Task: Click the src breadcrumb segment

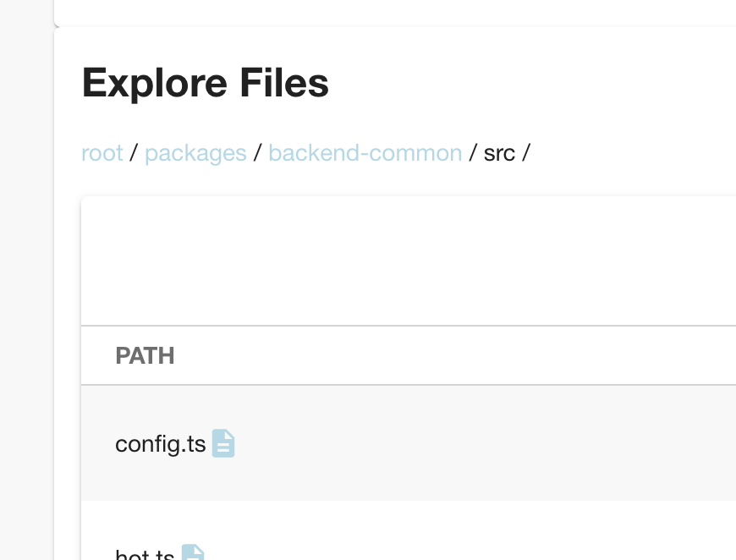Action: point(500,153)
